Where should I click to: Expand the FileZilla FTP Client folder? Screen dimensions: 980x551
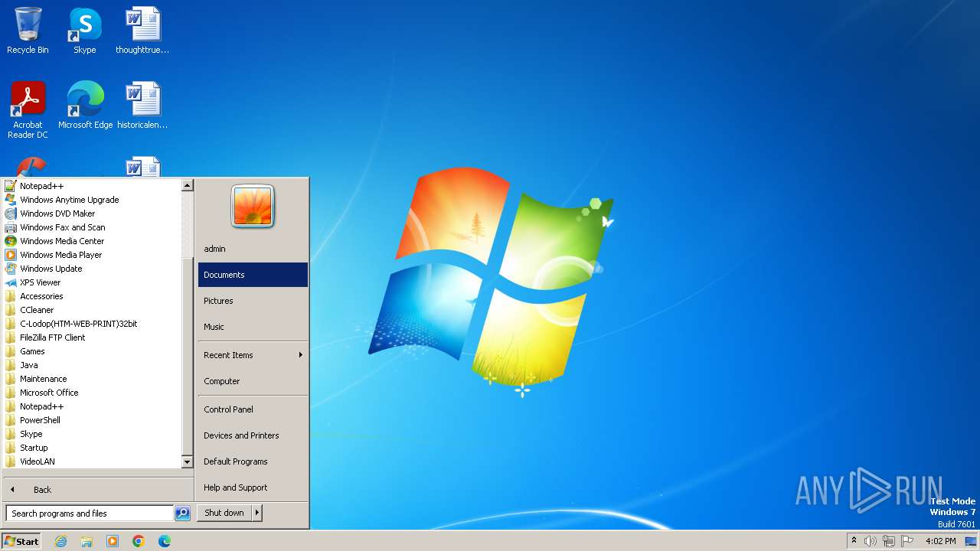(52, 337)
